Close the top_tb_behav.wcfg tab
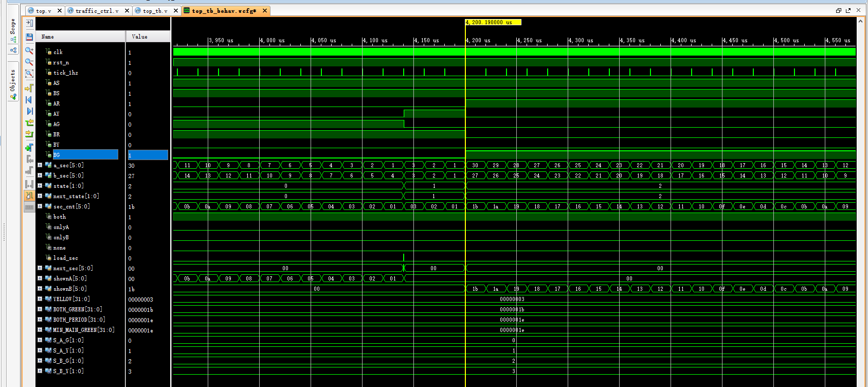The image size is (868, 387). pyautogui.click(x=265, y=11)
